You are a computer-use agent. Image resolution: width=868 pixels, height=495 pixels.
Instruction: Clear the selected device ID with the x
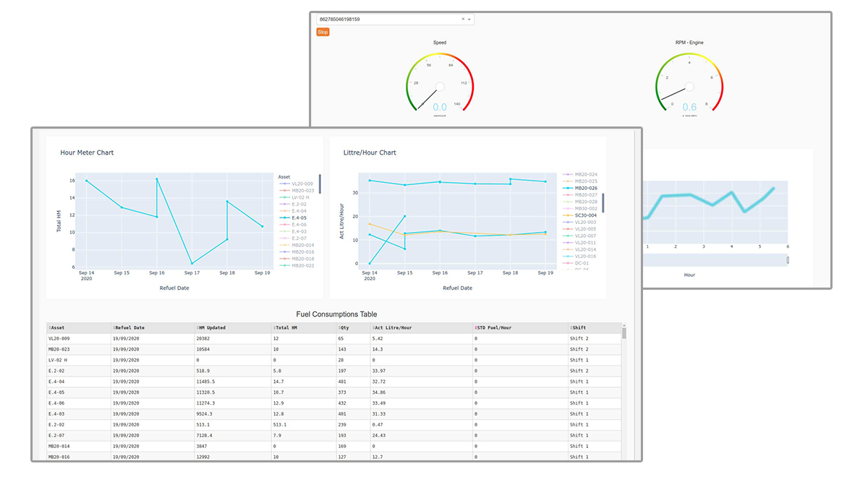[x=463, y=20]
